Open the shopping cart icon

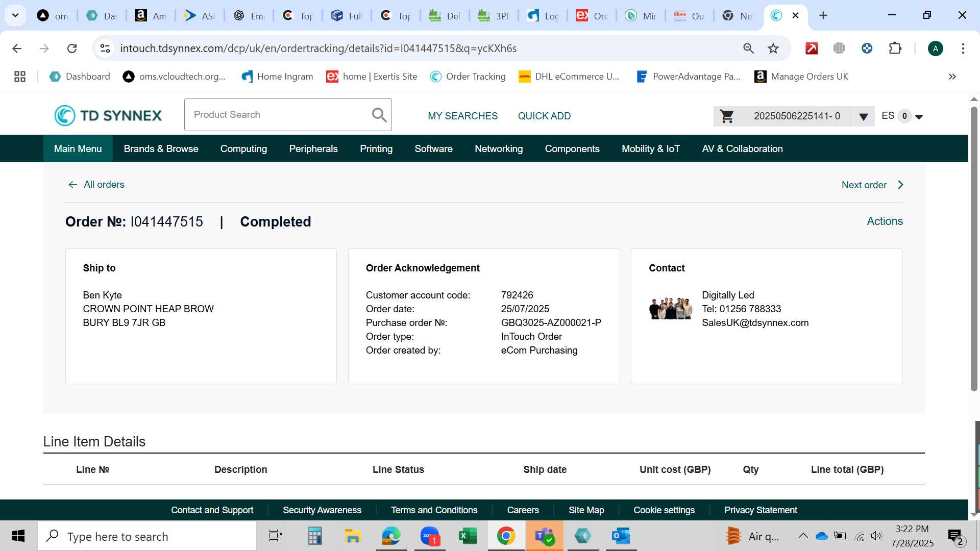pos(727,116)
